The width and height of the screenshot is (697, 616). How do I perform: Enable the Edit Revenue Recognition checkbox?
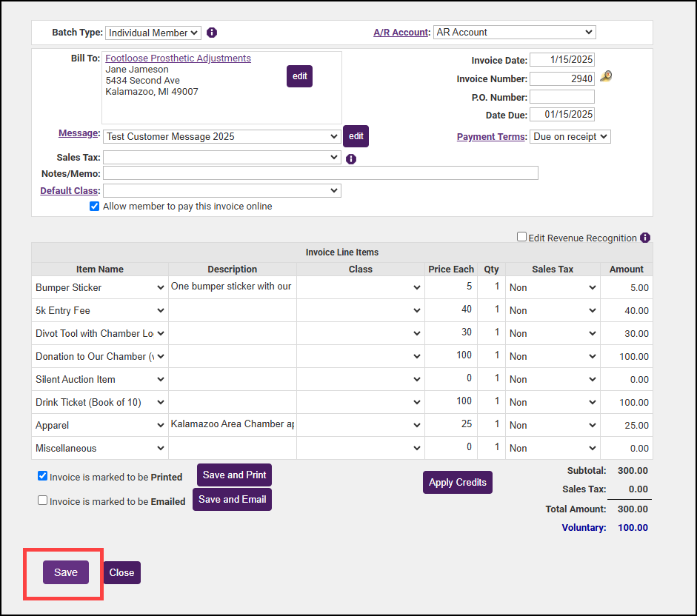(x=522, y=237)
